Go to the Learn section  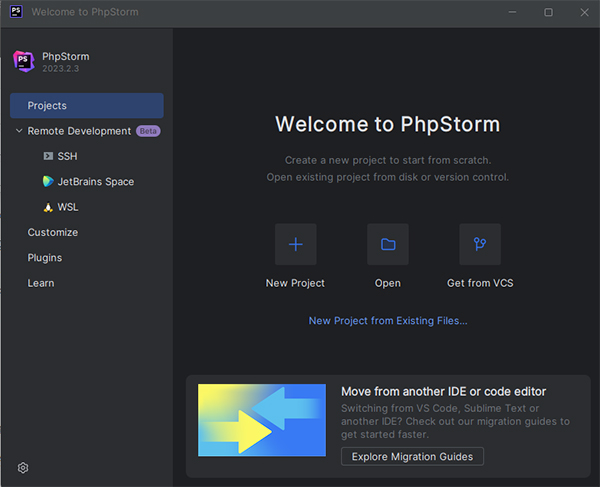[x=41, y=283]
